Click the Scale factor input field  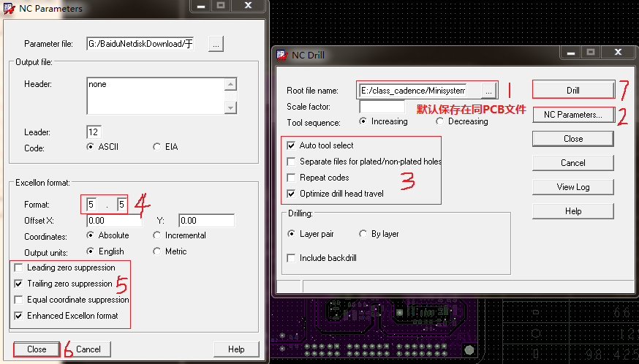pos(382,107)
